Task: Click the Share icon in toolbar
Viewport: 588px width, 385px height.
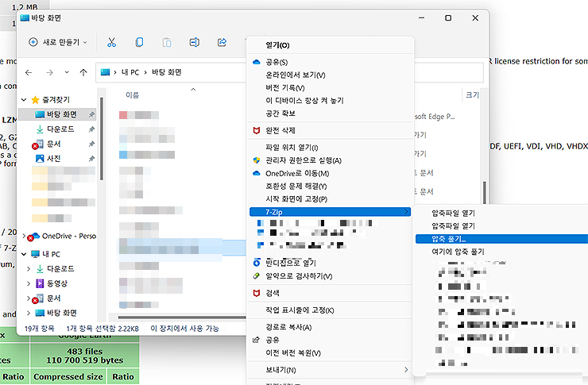Action: point(222,42)
